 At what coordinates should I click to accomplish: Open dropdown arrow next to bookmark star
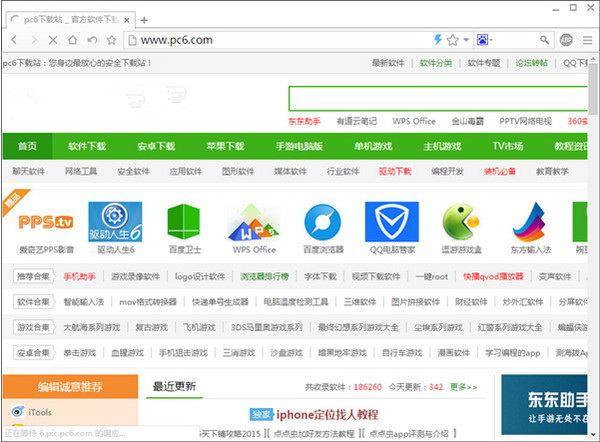466,40
